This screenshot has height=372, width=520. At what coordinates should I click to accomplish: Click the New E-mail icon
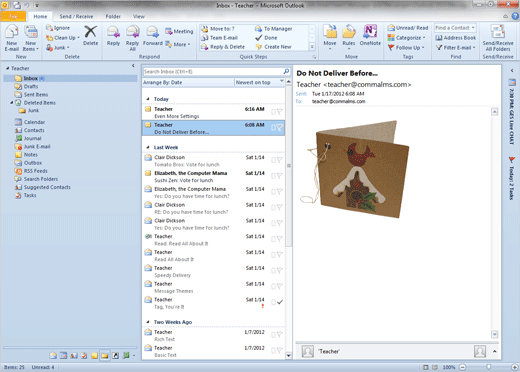point(12,38)
